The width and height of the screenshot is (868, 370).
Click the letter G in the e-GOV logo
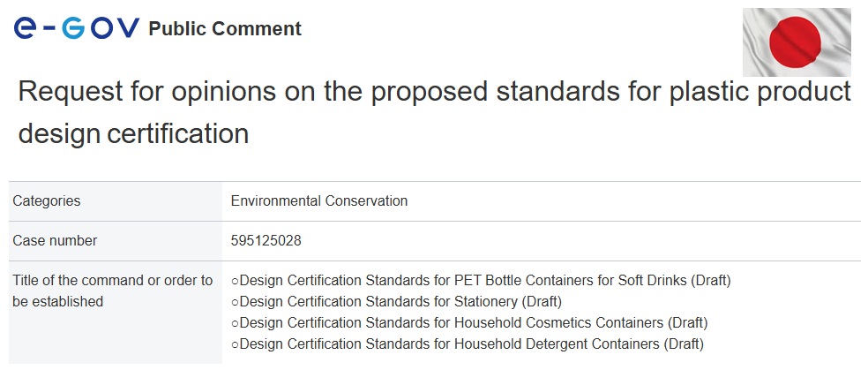tap(73, 27)
